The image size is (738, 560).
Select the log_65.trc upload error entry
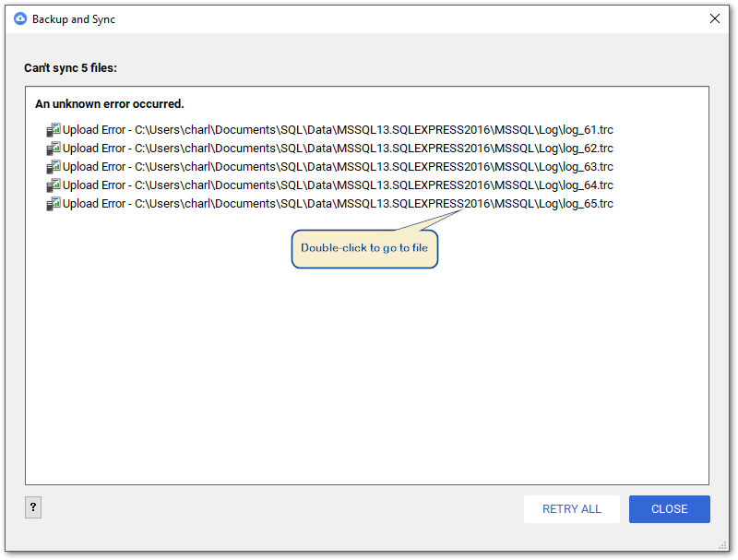(x=329, y=204)
